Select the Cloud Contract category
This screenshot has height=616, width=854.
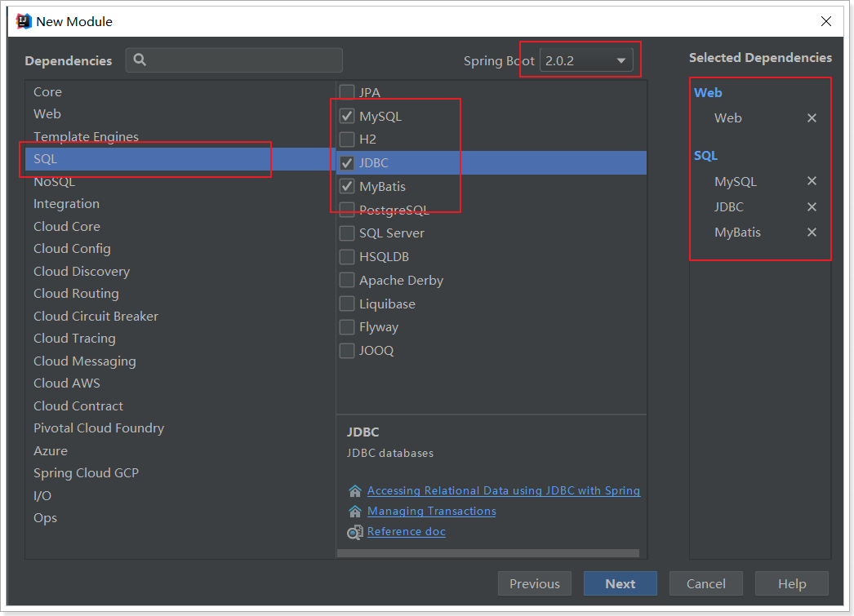pos(180,406)
